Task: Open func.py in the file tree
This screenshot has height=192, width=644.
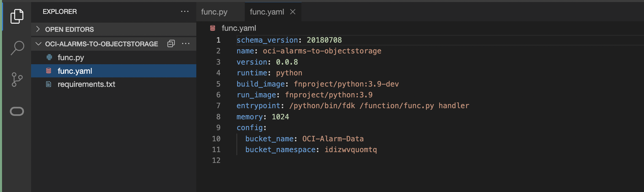Action: pos(71,57)
